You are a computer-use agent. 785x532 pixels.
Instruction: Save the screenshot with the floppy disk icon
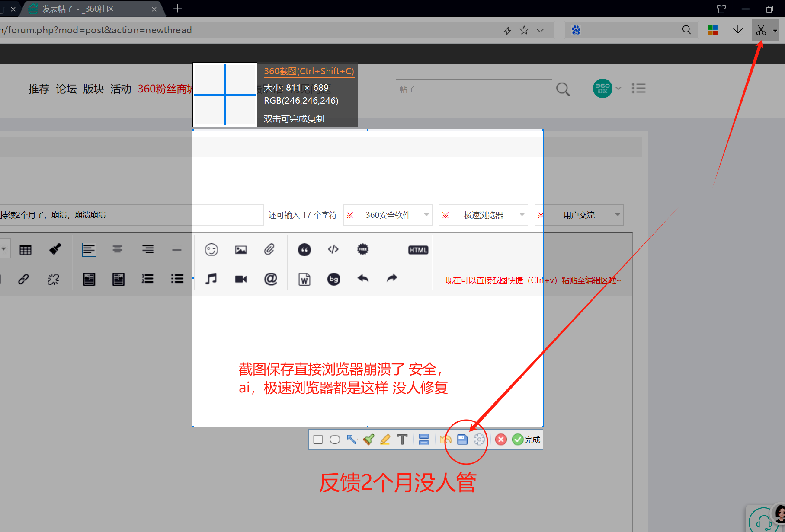click(462, 439)
